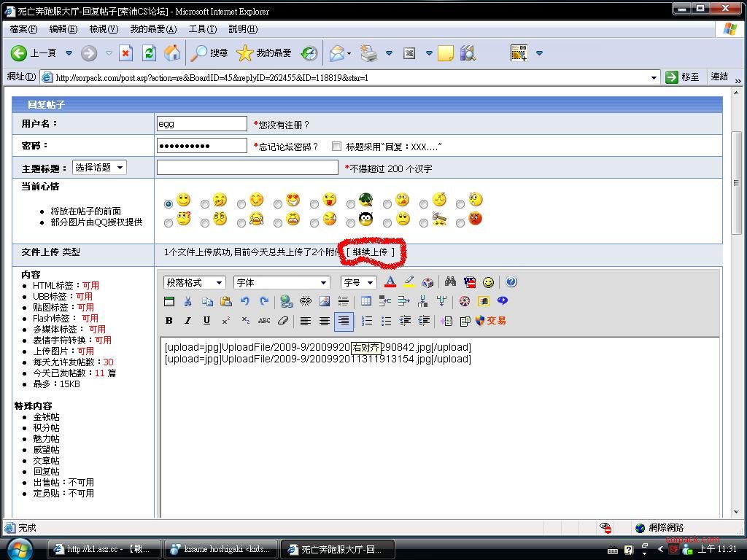Select the heart-eyes smiley mood radio

pyautogui.click(x=278, y=204)
